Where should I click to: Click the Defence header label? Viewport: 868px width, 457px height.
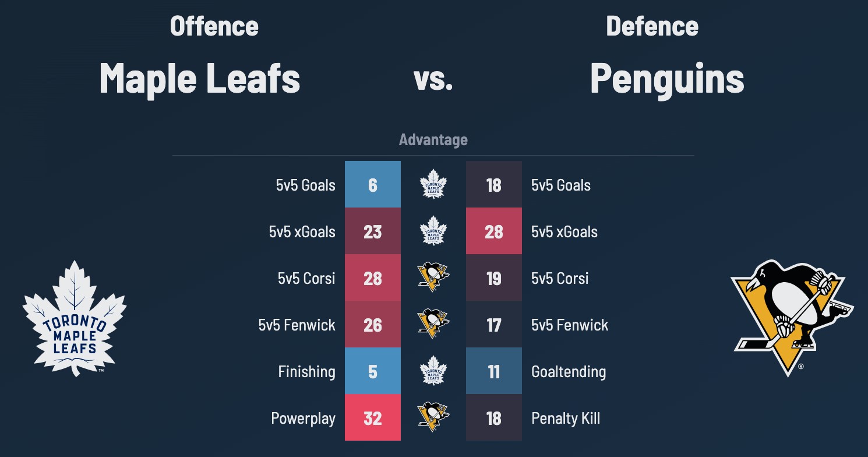tap(652, 27)
